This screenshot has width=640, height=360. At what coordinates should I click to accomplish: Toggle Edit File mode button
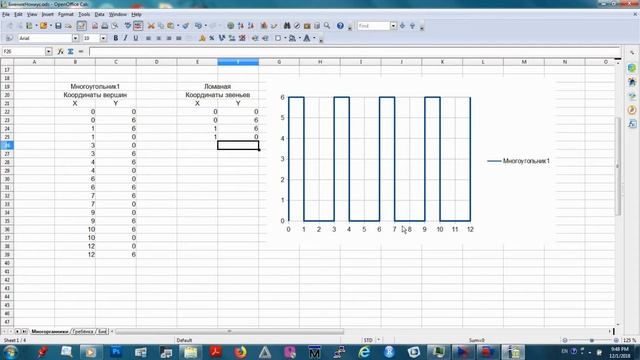pos(82,26)
